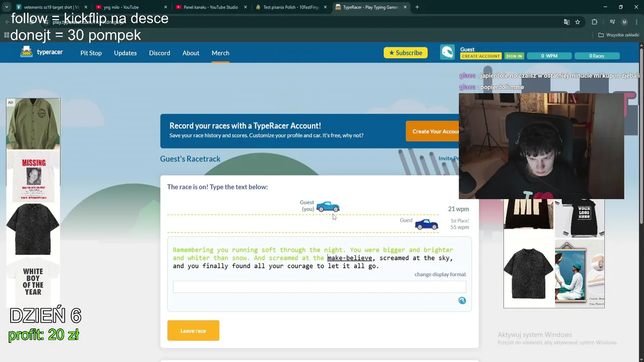Image resolution: width=644 pixels, height=362 pixels.
Task: Open the browser extensions puzzle icon
Action: point(594,22)
